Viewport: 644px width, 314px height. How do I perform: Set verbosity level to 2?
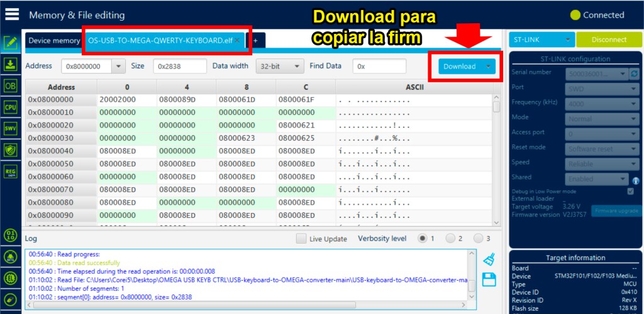tap(450, 239)
